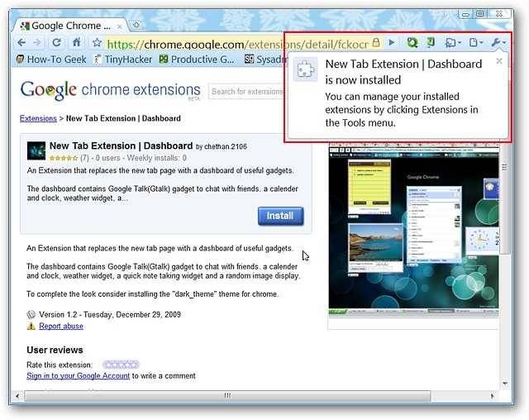Close the extension installed notification
The image size is (529, 420).
tap(499, 61)
